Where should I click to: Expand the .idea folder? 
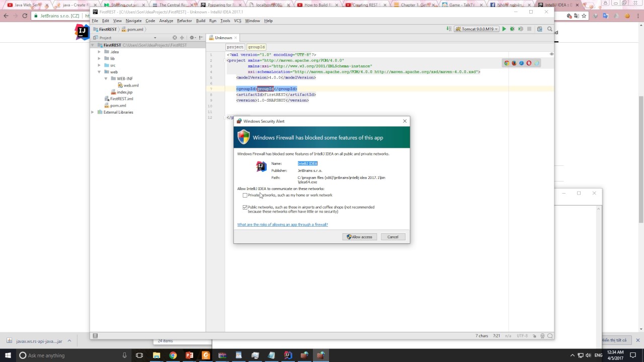click(100, 52)
